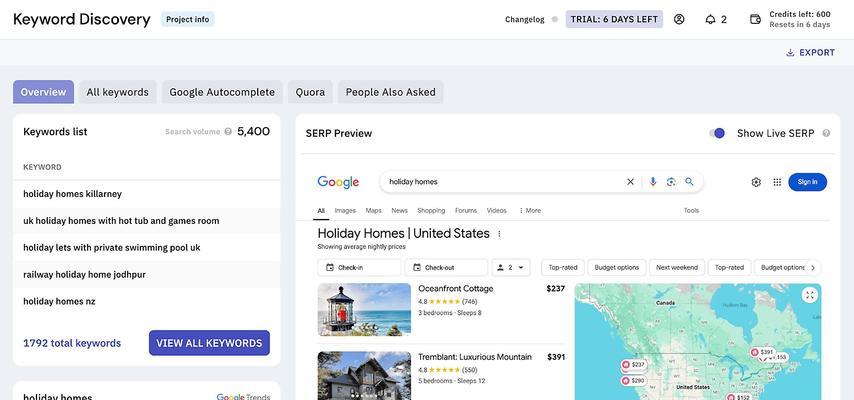Select Google Maps results tab
This screenshot has height=400, width=854.
[374, 210]
